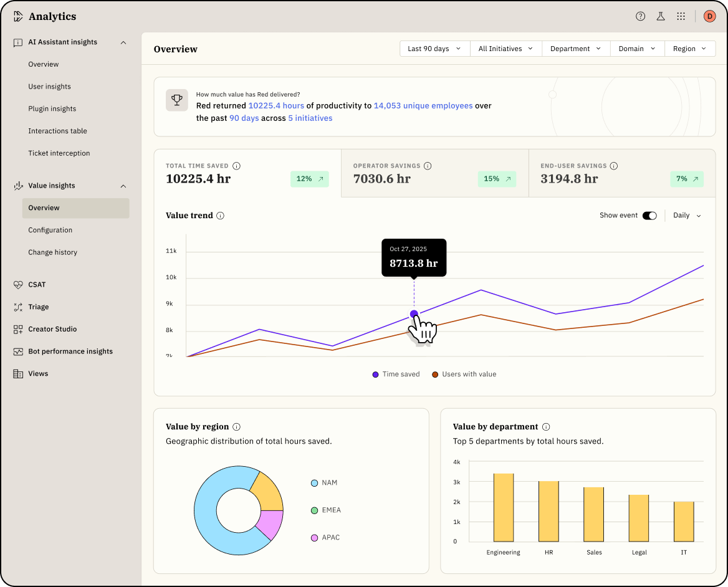Click the Engineering bar in the chart
The height and width of the screenshot is (587, 728).
503,507
